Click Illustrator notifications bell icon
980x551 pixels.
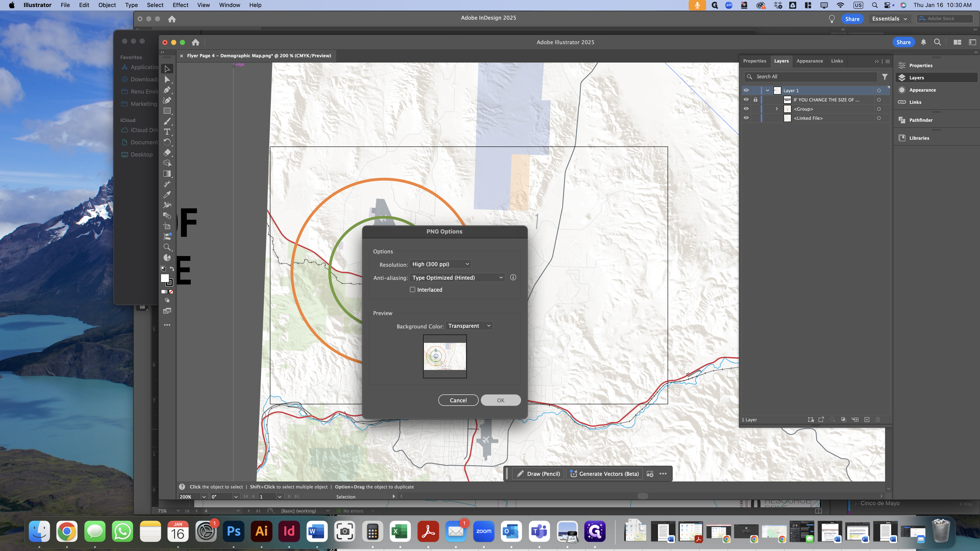(x=923, y=42)
